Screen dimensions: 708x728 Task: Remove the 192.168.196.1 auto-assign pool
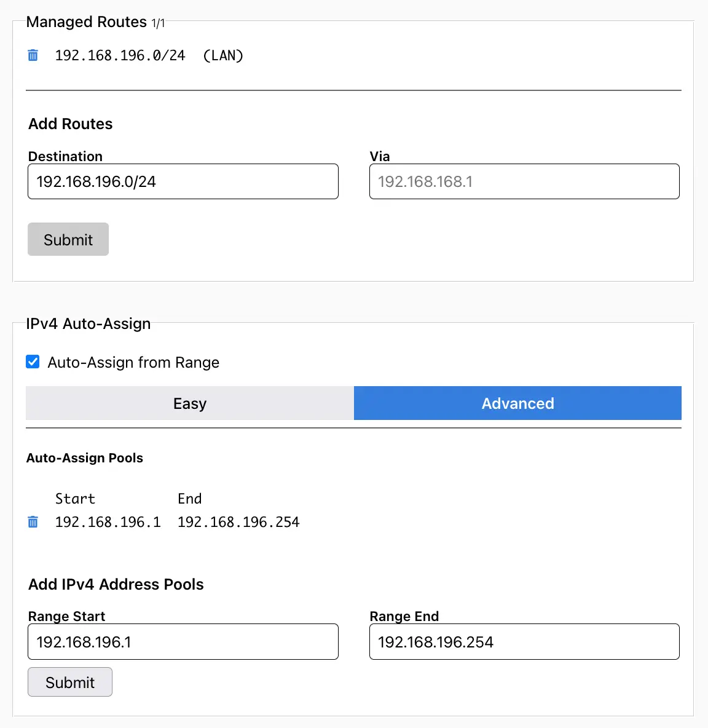[33, 522]
